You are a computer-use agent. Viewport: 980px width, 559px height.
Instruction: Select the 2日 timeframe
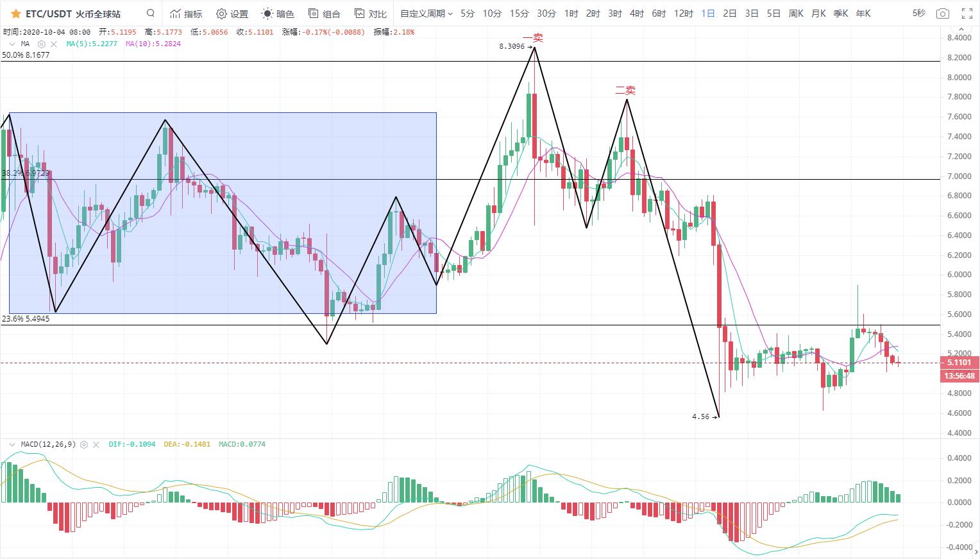click(730, 13)
